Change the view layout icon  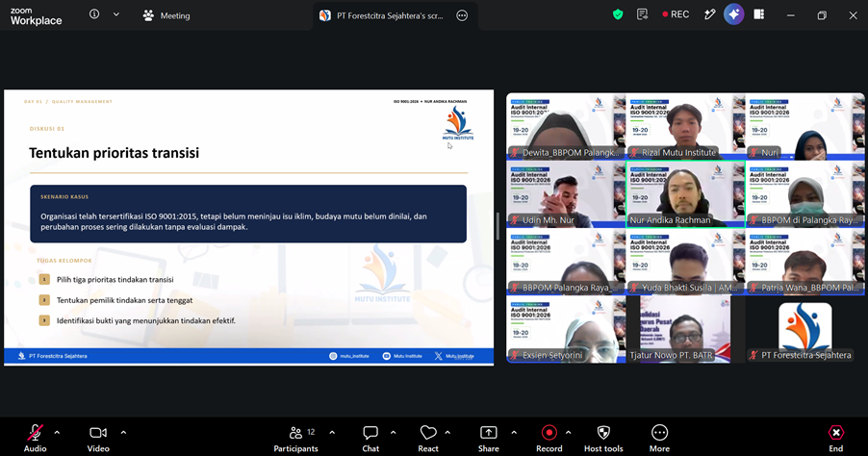pyautogui.click(x=759, y=15)
